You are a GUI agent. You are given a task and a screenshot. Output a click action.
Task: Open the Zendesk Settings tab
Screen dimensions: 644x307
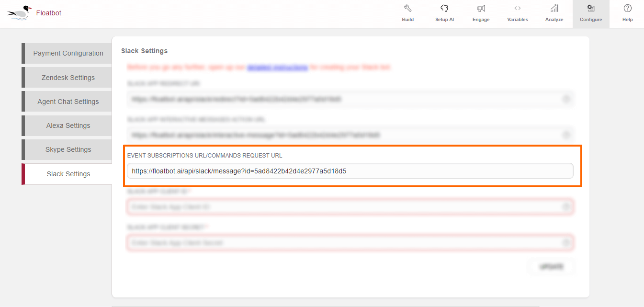pos(68,78)
